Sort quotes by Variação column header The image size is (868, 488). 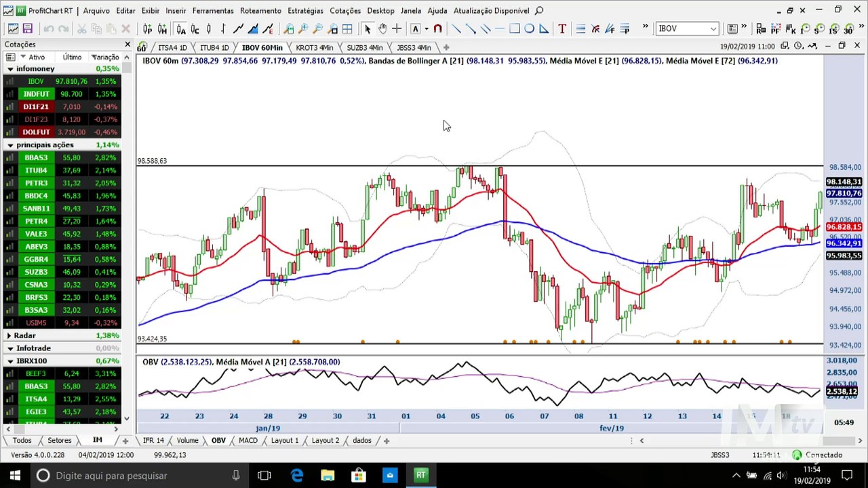(x=106, y=57)
